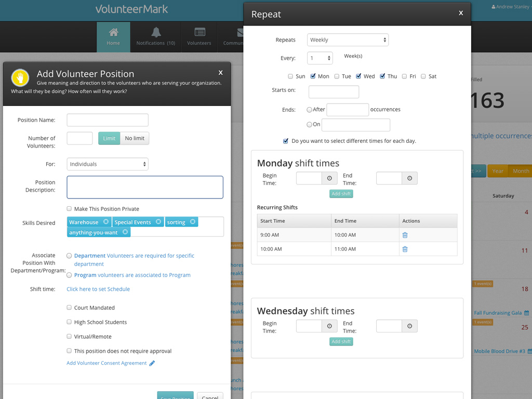The width and height of the screenshot is (532, 399).
Task: Open the Volunteers nav icon
Action: (x=199, y=32)
